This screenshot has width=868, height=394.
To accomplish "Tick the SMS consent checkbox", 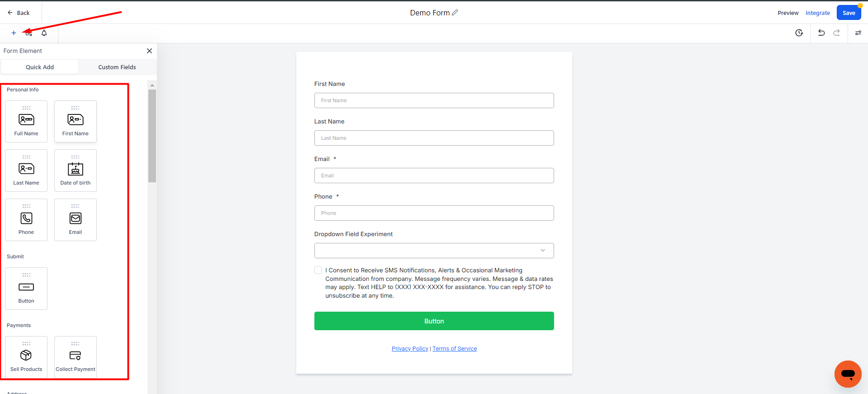I will (318, 270).
